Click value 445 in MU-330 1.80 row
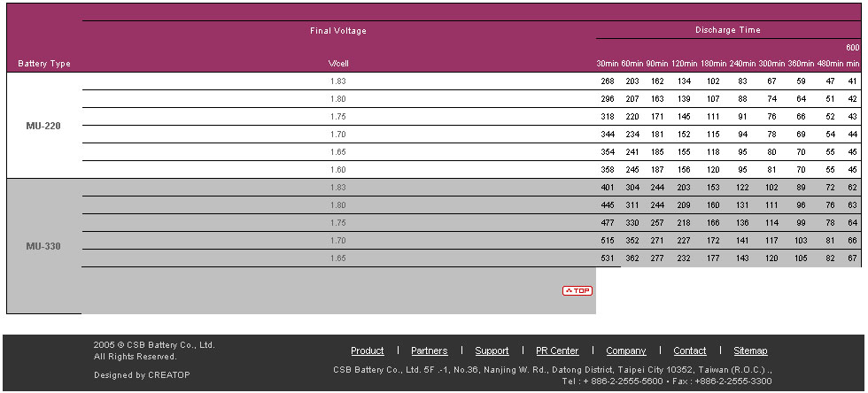The width and height of the screenshot is (868, 393). (608, 205)
